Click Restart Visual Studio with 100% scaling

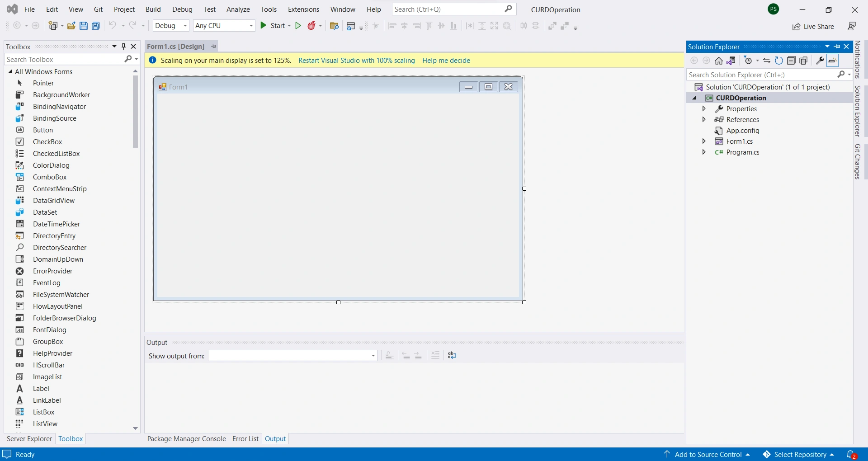click(x=357, y=61)
